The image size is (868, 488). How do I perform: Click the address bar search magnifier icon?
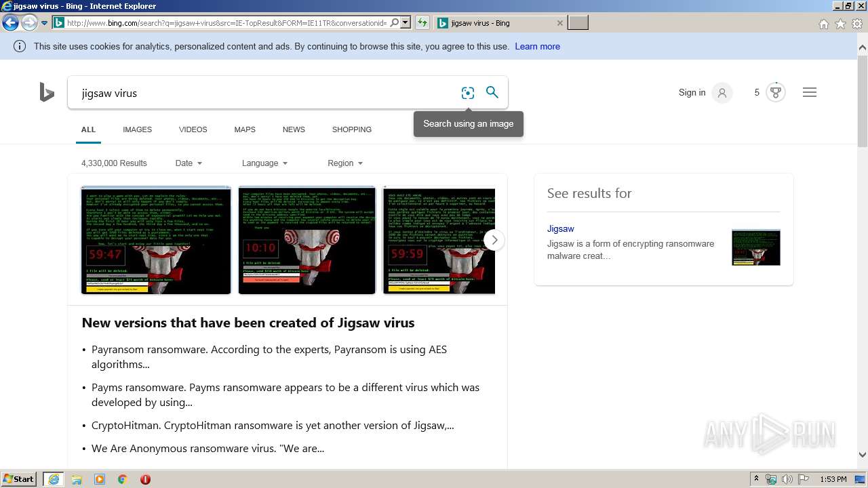pyautogui.click(x=395, y=23)
